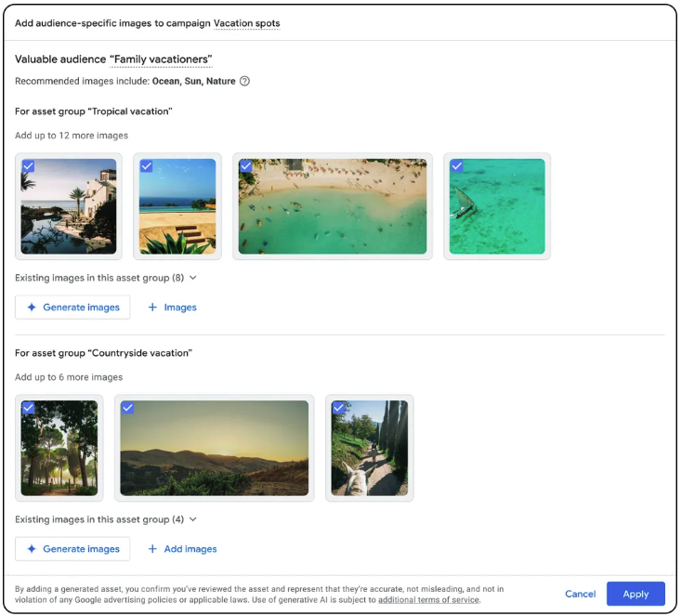
Task: Open additional terms of service link
Action: point(428,600)
